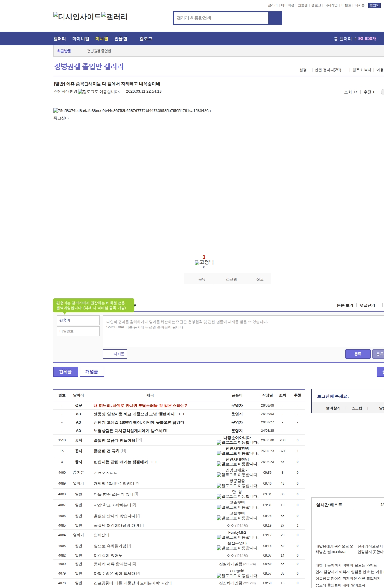Open the post 김포공항에 다들 괴물같이 모이는거야

click(x=133, y=583)
